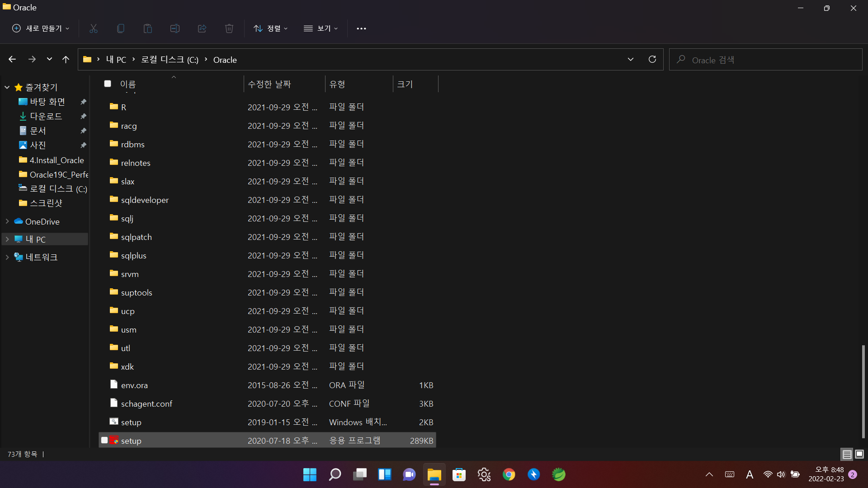Expand the OneDrive tree node
The width and height of the screenshot is (868, 488).
point(7,221)
